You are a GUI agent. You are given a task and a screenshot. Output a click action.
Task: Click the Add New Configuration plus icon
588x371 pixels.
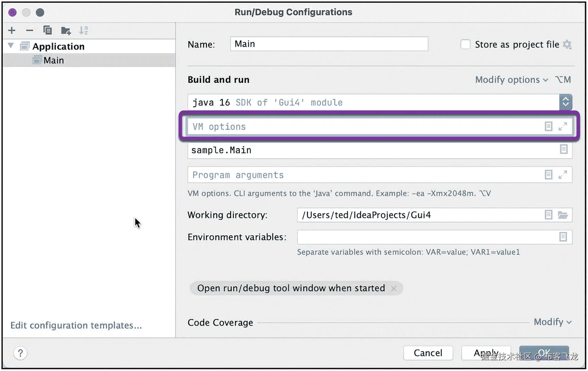click(12, 30)
